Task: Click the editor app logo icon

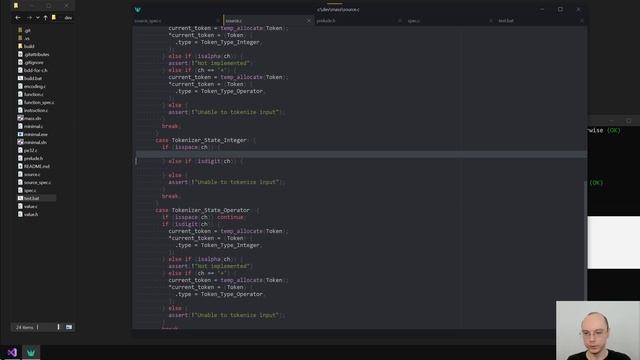Action: pos(138,9)
